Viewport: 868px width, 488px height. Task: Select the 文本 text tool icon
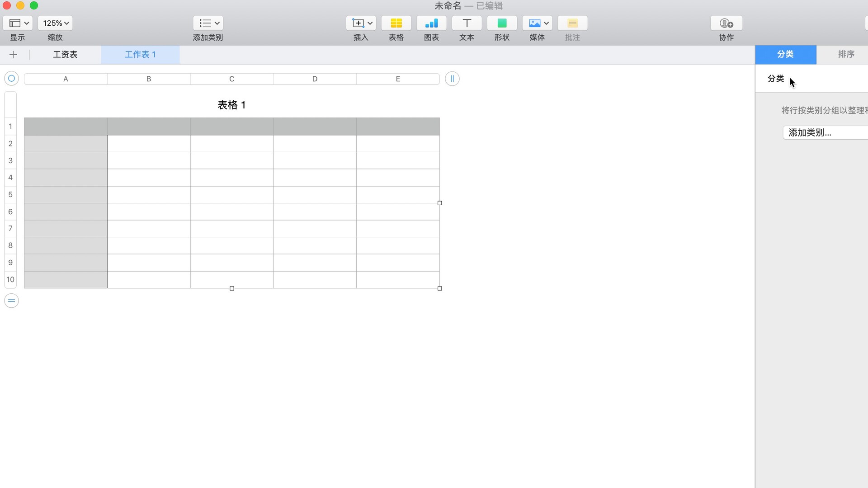click(x=467, y=23)
